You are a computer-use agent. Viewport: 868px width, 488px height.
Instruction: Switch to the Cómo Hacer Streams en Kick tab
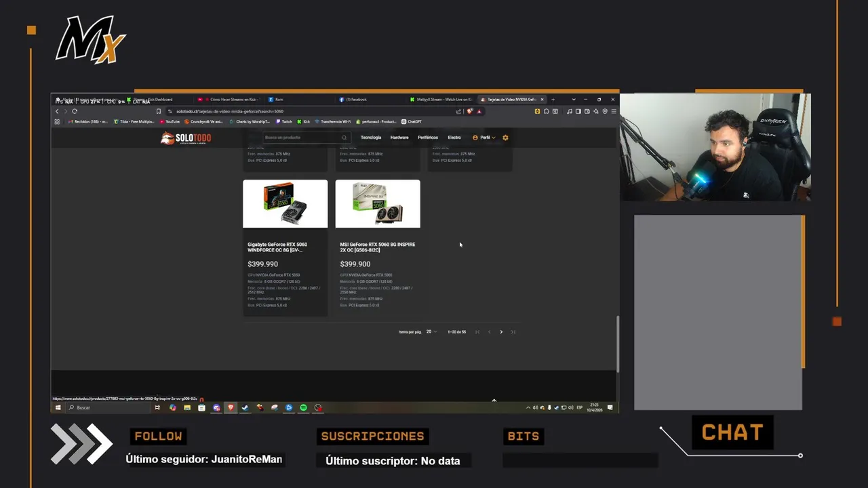[x=229, y=100]
